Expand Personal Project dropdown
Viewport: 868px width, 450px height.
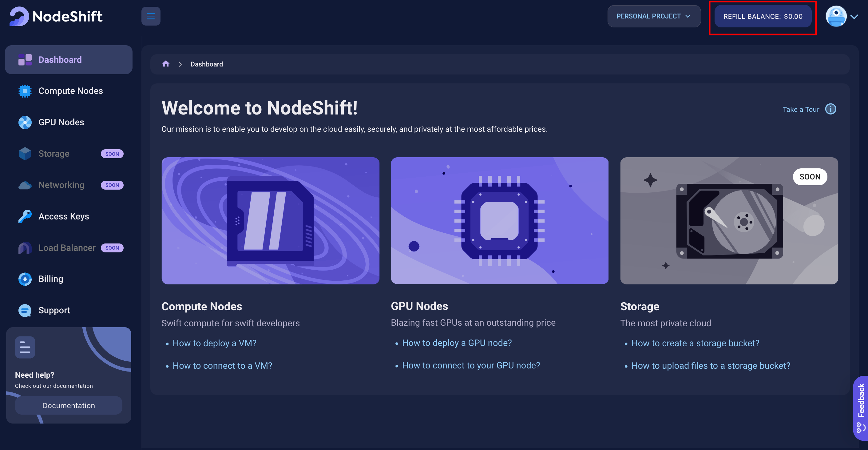coord(654,16)
